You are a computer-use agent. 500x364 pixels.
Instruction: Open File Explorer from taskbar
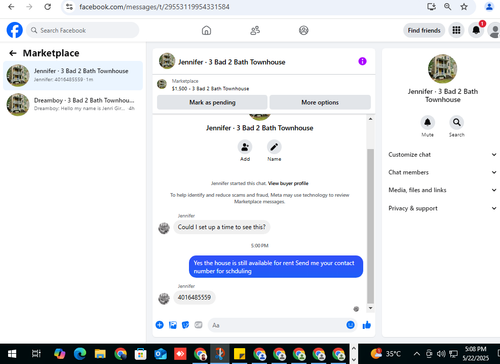[x=100, y=354]
